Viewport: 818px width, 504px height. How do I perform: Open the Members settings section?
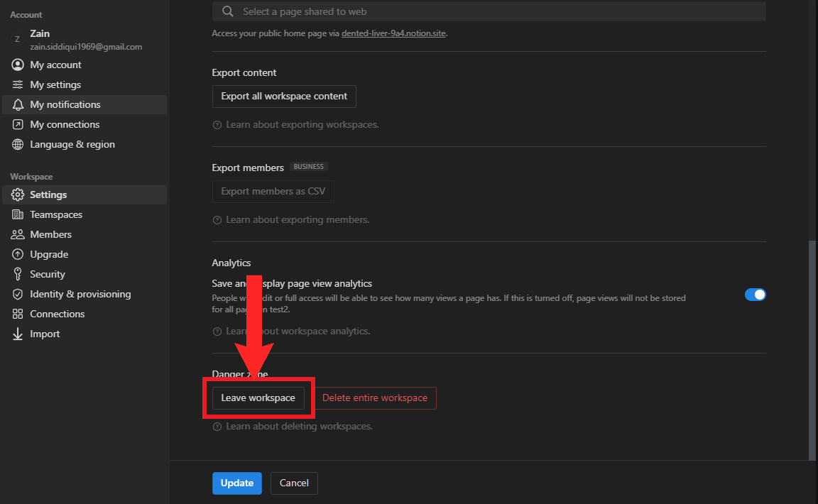[x=50, y=234]
